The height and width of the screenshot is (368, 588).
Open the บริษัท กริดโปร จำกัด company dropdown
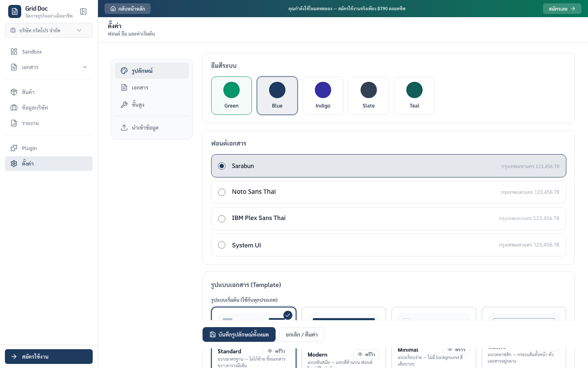49,30
